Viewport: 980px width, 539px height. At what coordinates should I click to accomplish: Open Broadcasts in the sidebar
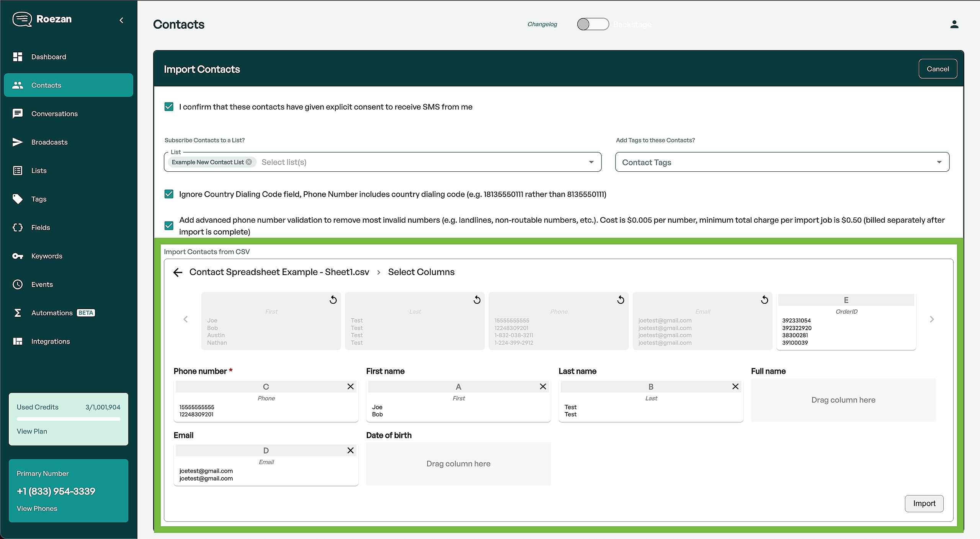[x=49, y=142]
